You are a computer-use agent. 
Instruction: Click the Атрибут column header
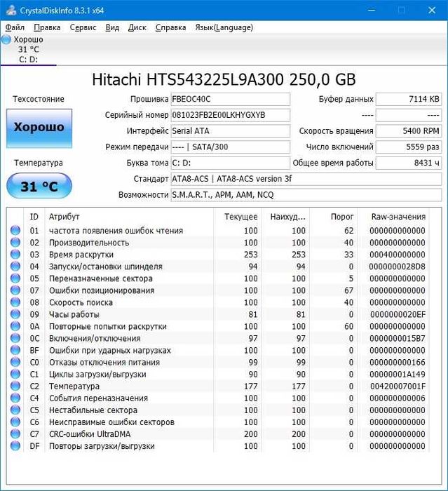tap(129, 216)
